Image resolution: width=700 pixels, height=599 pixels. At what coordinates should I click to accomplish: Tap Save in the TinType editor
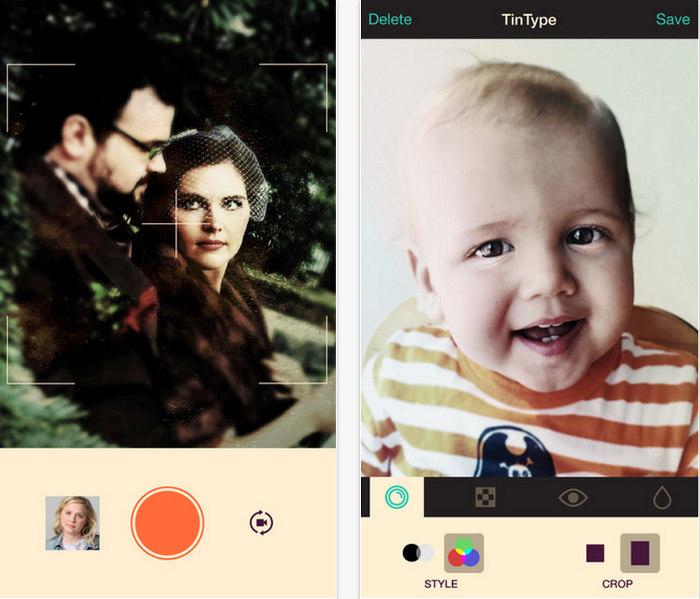[672, 19]
